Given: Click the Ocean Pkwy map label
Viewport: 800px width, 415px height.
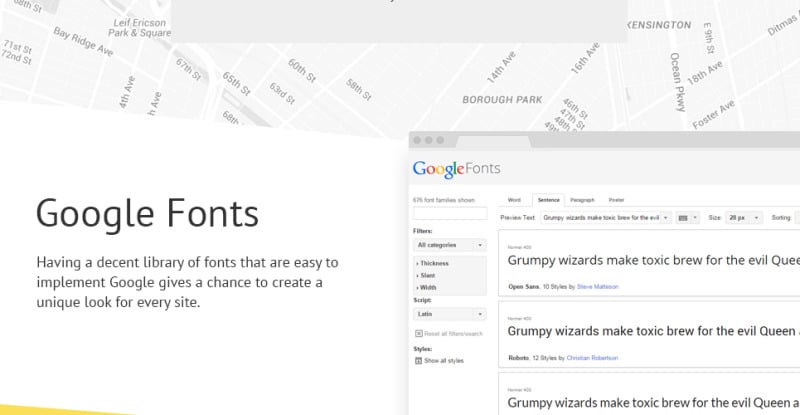Looking at the screenshot, I should 678,82.
